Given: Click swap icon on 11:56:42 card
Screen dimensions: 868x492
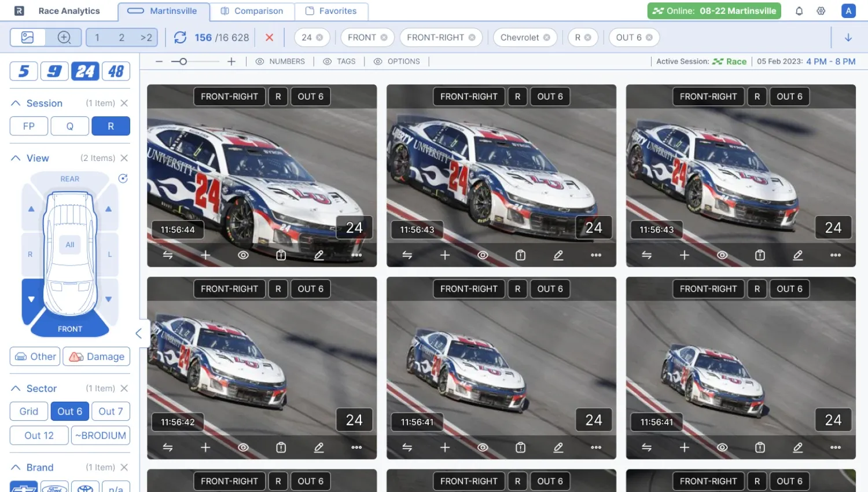Looking at the screenshot, I should pos(168,447).
